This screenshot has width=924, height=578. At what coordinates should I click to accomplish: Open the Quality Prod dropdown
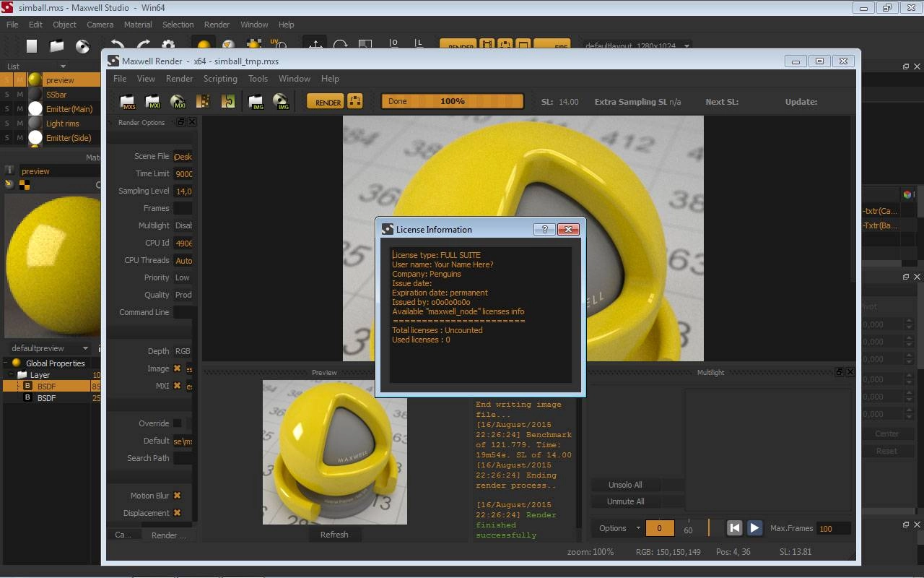183,295
